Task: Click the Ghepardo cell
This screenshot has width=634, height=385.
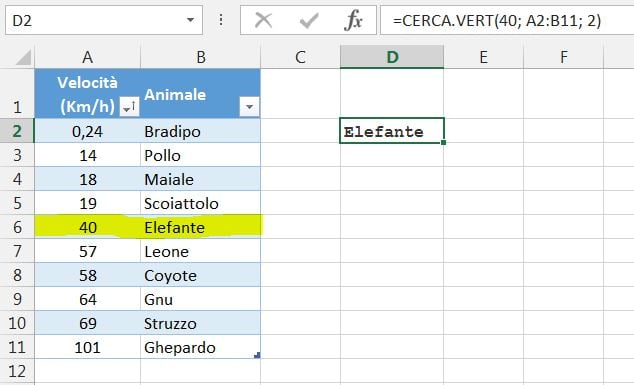Action: point(200,347)
